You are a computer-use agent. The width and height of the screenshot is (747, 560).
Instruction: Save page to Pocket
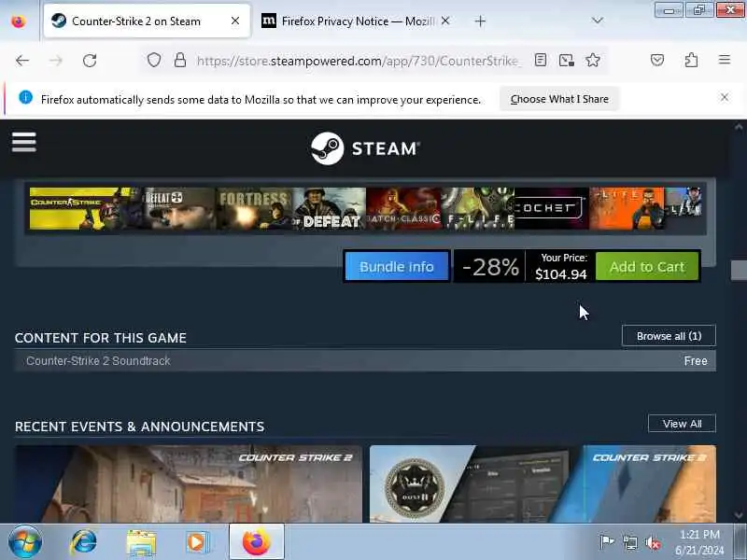657,60
